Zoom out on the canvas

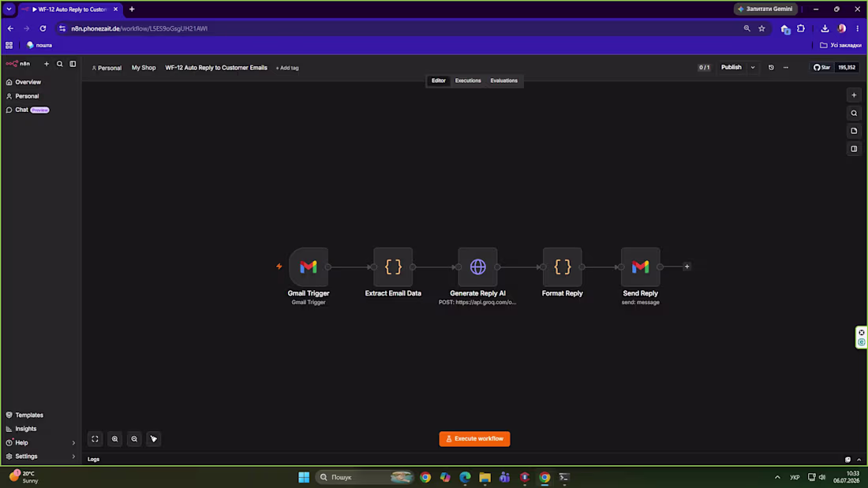(x=134, y=439)
